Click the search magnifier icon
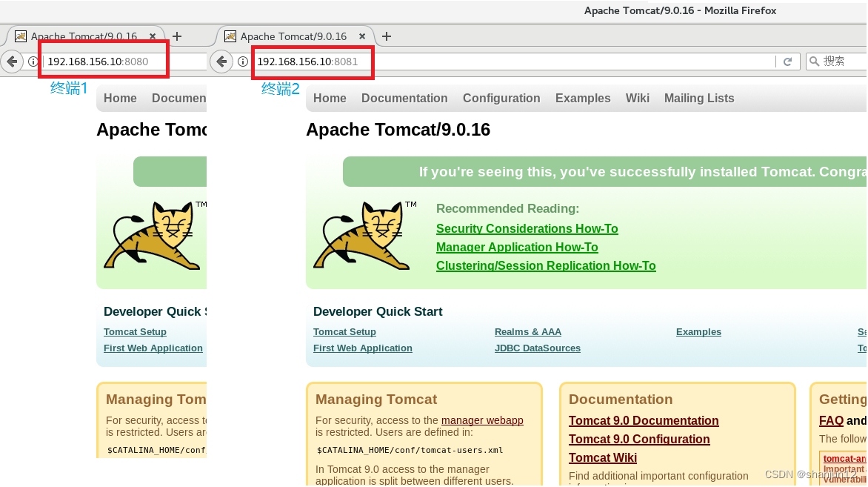The height and width of the screenshot is (487, 868). point(814,62)
